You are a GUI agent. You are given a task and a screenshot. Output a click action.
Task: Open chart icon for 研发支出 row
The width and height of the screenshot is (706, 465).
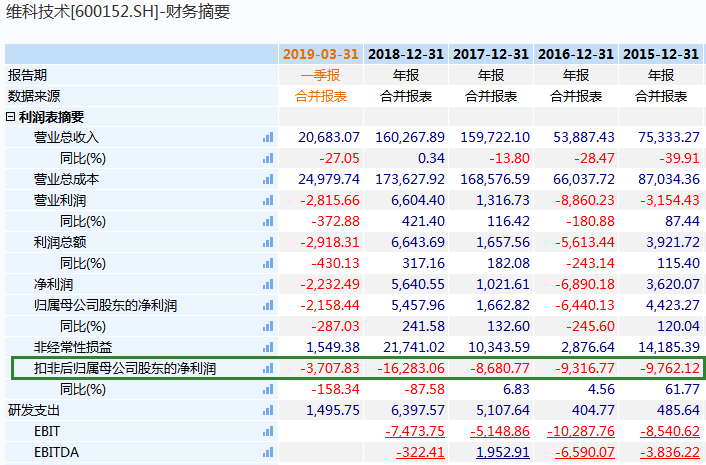click(268, 410)
